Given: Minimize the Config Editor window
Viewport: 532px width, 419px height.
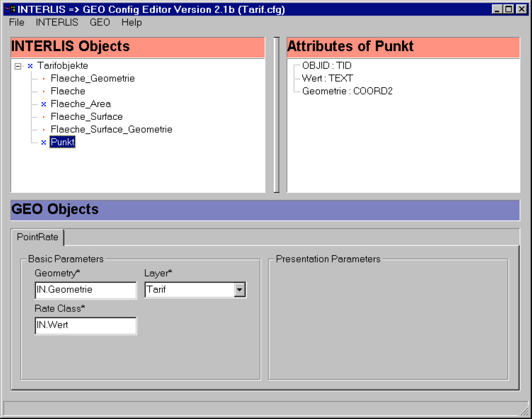Looking at the screenshot, I should 497,9.
